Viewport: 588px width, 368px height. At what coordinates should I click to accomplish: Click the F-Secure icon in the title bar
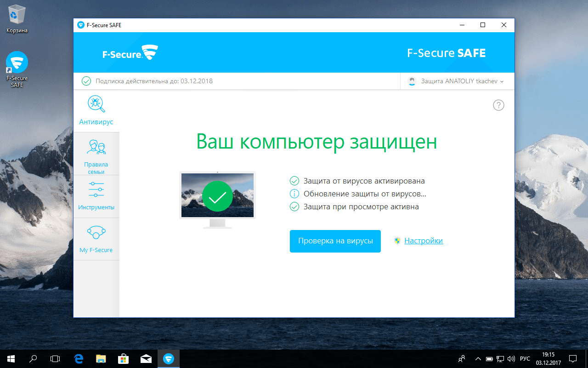tap(81, 25)
